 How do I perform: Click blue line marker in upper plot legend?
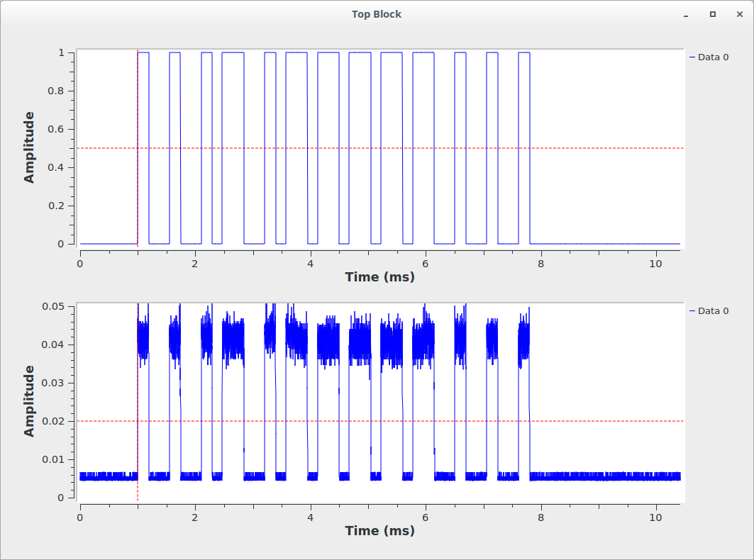(x=692, y=57)
